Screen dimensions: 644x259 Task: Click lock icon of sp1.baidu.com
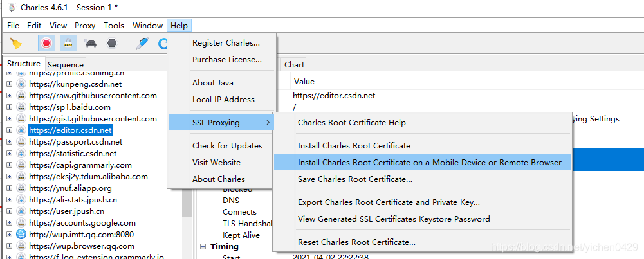(x=21, y=107)
